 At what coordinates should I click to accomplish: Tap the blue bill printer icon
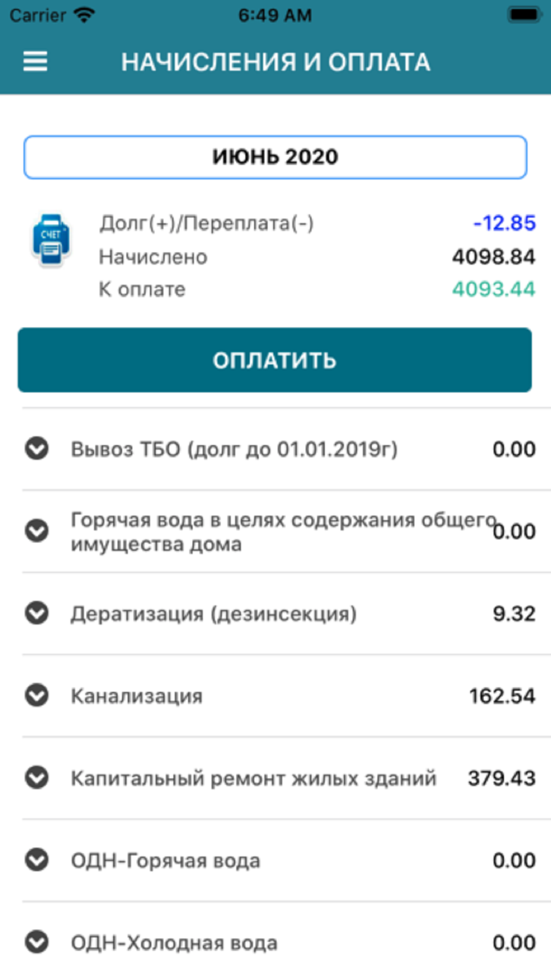coord(51,241)
